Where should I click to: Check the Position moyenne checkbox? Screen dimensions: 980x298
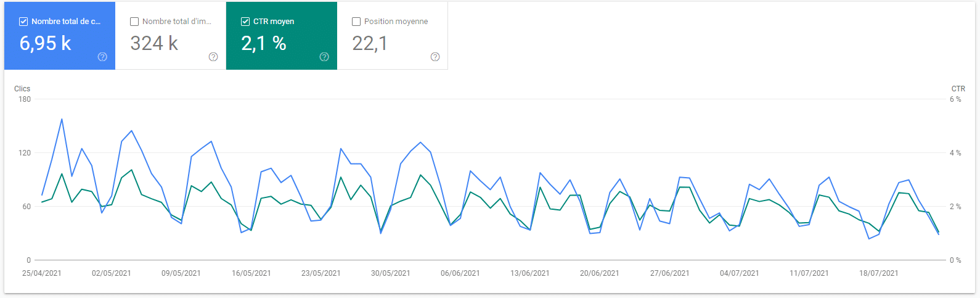click(x=356, y=22)
